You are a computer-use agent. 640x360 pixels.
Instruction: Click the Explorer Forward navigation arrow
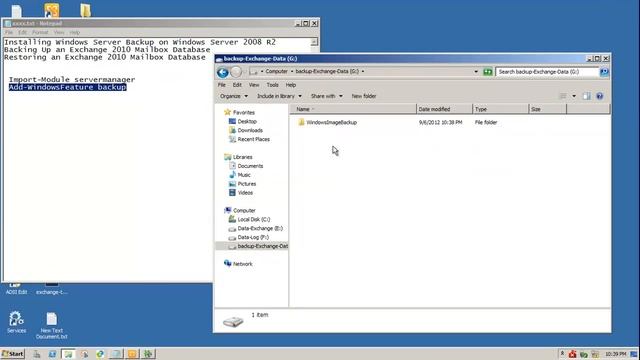point(236,72)
